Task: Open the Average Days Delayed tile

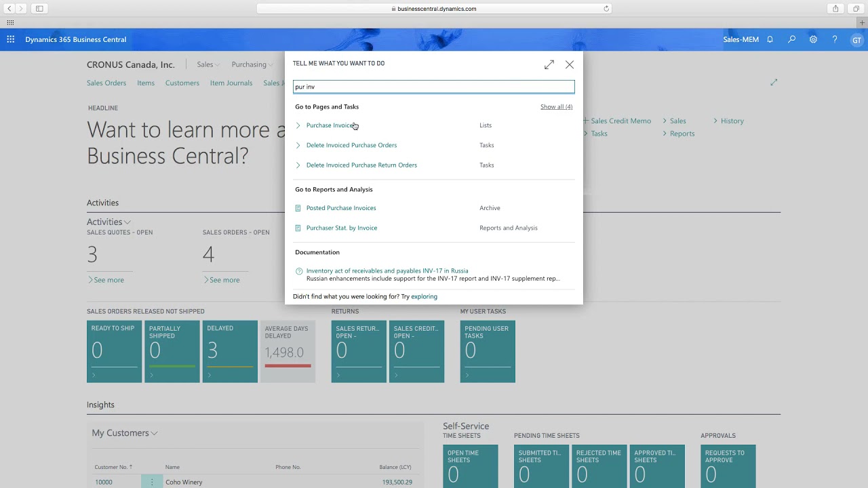Action: click(288, 352)
